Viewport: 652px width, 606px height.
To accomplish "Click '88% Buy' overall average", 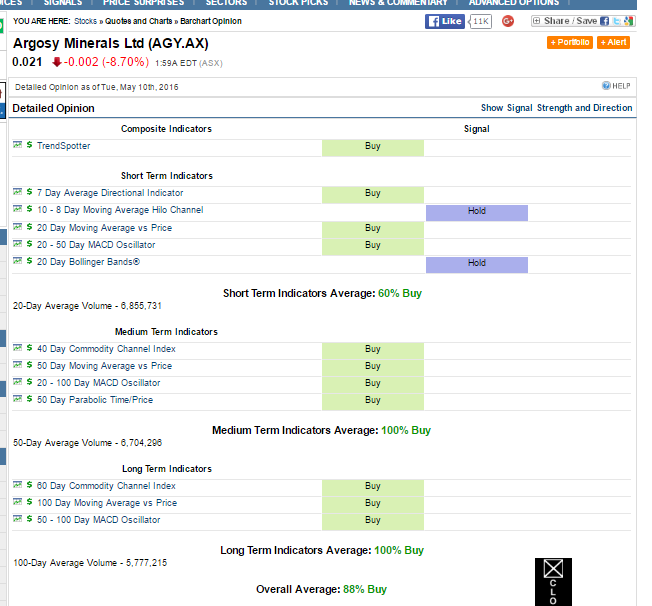I will click(x=365, y=589).
